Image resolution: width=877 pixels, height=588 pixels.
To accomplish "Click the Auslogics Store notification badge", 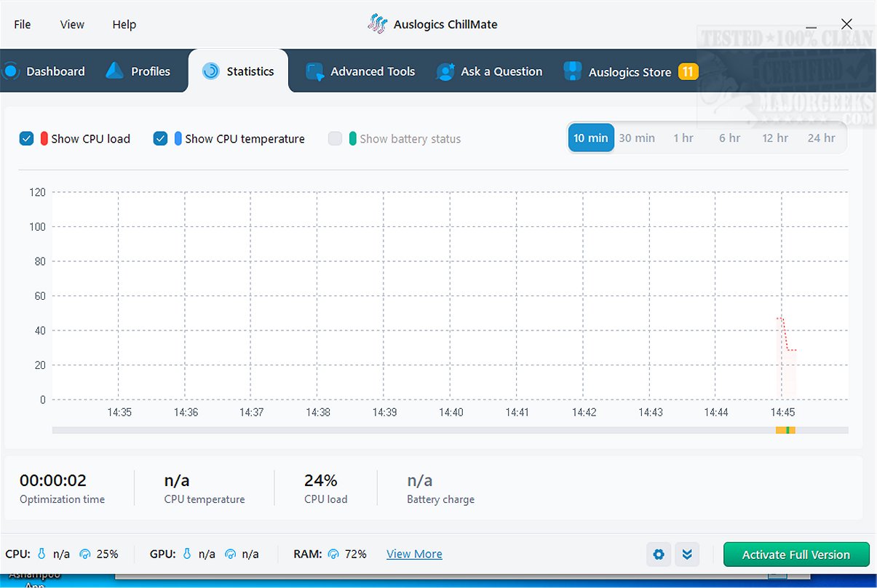I will tap(688, 71).
